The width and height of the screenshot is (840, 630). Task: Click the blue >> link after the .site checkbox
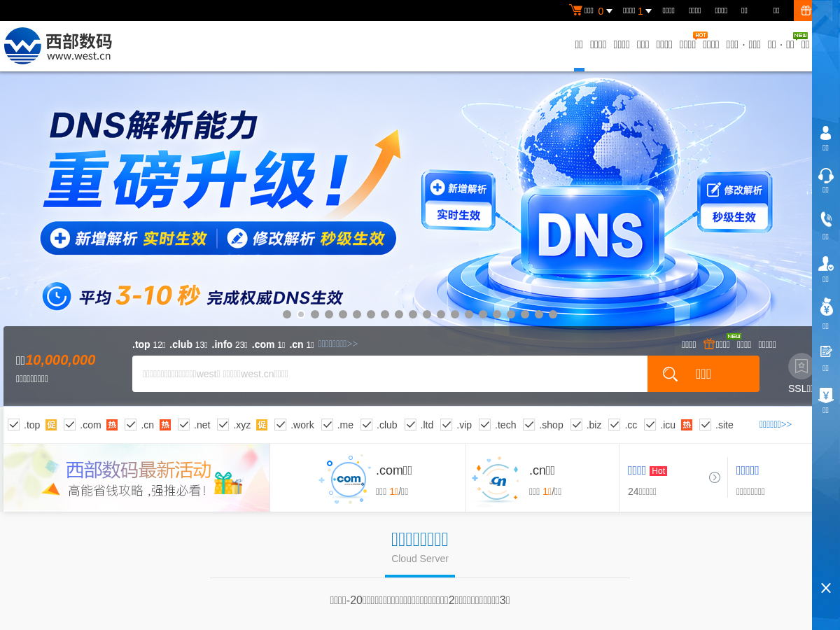776,424
